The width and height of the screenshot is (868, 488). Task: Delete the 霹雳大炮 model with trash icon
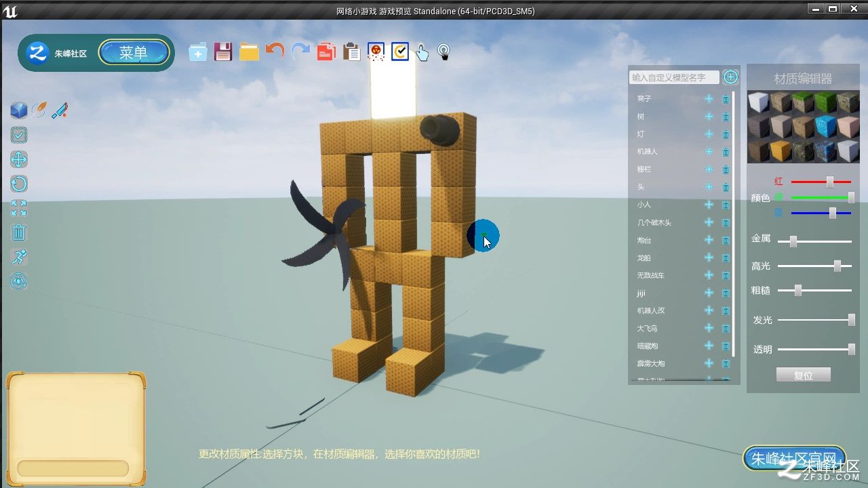(726, 364)
